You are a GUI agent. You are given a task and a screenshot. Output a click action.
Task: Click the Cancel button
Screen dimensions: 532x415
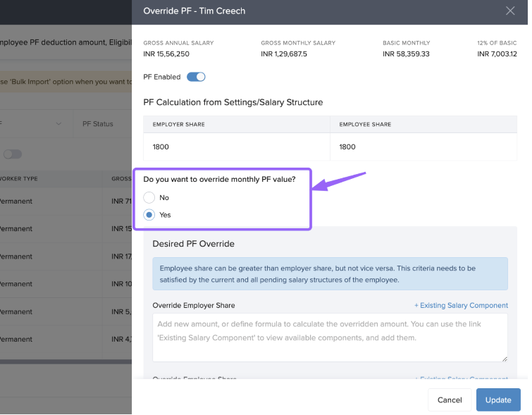449,400
